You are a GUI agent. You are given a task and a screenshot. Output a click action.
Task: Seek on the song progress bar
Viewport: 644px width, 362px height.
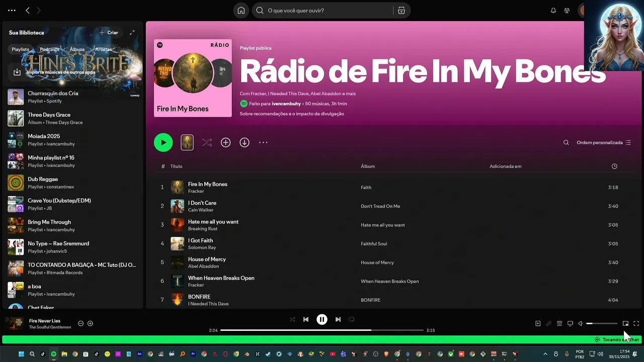(x=322, y=330)
